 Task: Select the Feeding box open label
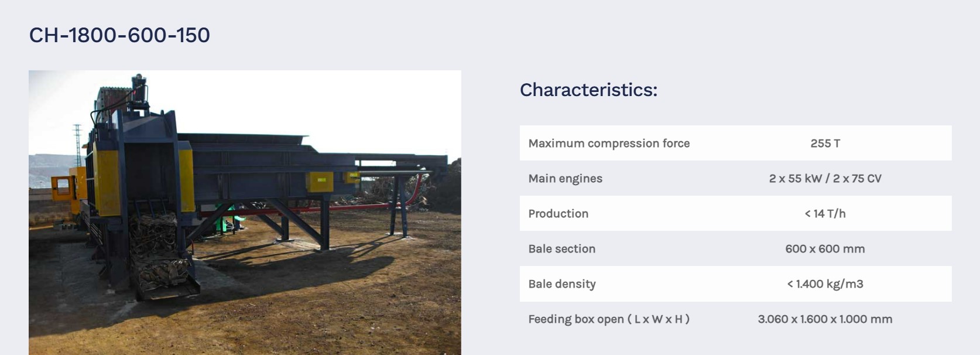click(609, 319)
